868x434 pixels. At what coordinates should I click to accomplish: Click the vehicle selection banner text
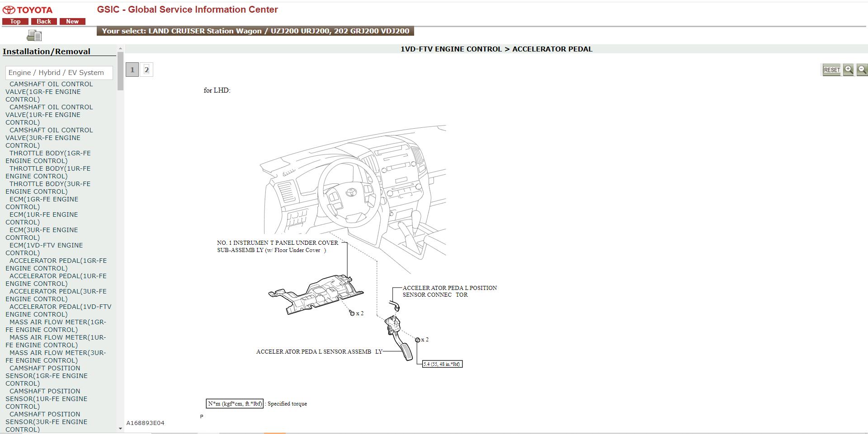255,31
